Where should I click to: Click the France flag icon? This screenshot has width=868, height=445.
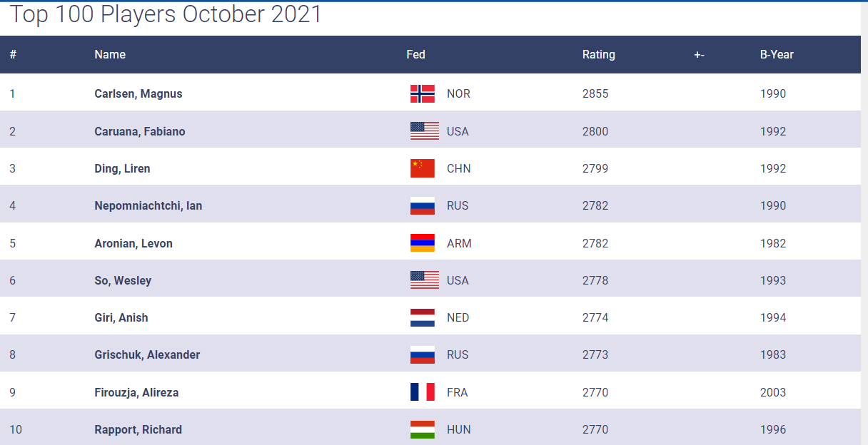pyautogui.click(x=423, y=392)
